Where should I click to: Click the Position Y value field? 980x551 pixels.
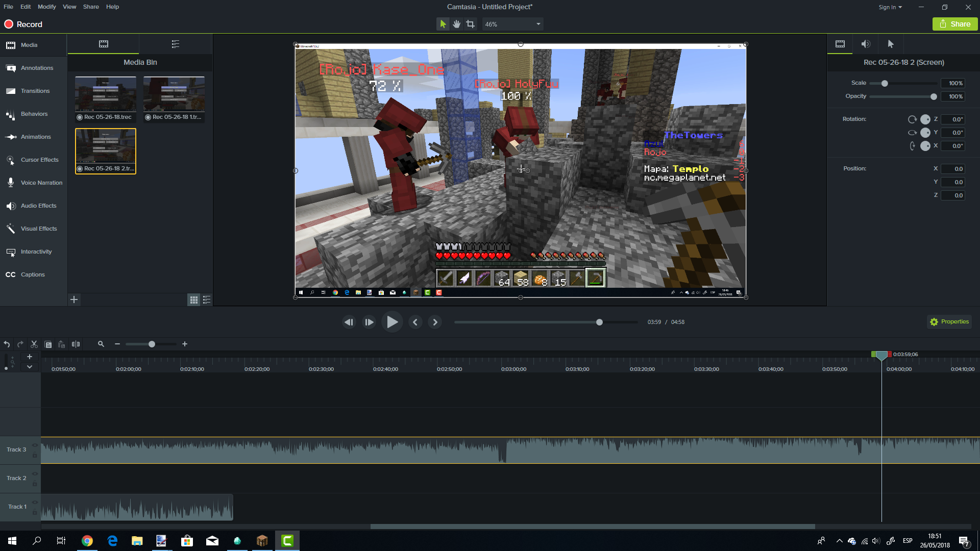[x=953, y=182]
